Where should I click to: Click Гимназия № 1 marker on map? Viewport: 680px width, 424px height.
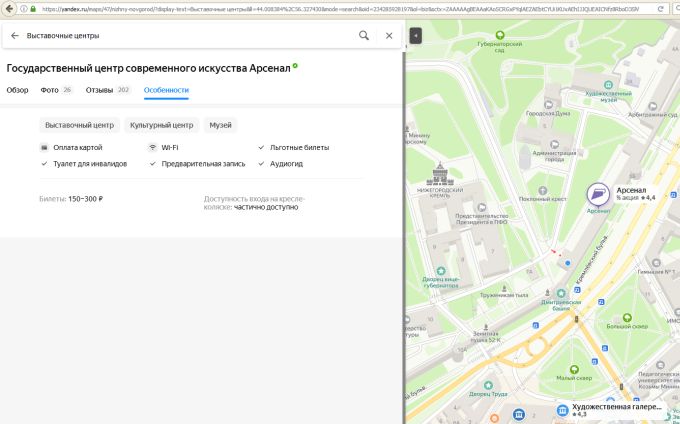point(656,263)
